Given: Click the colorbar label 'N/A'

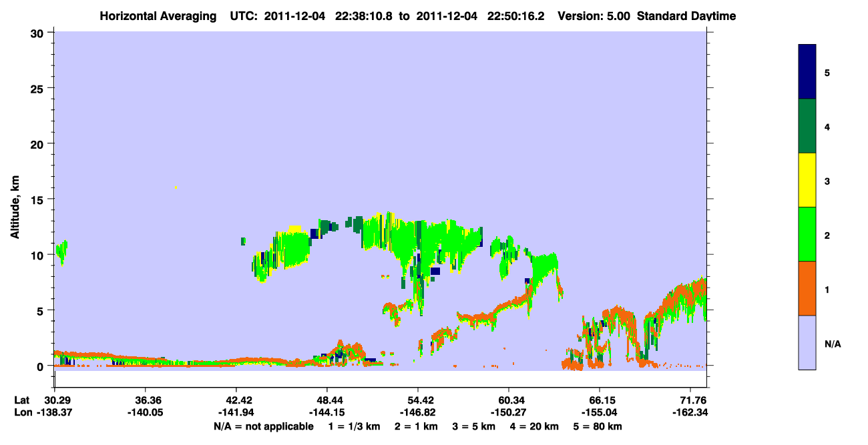Looking at the screenshot, I should point(833,344).
